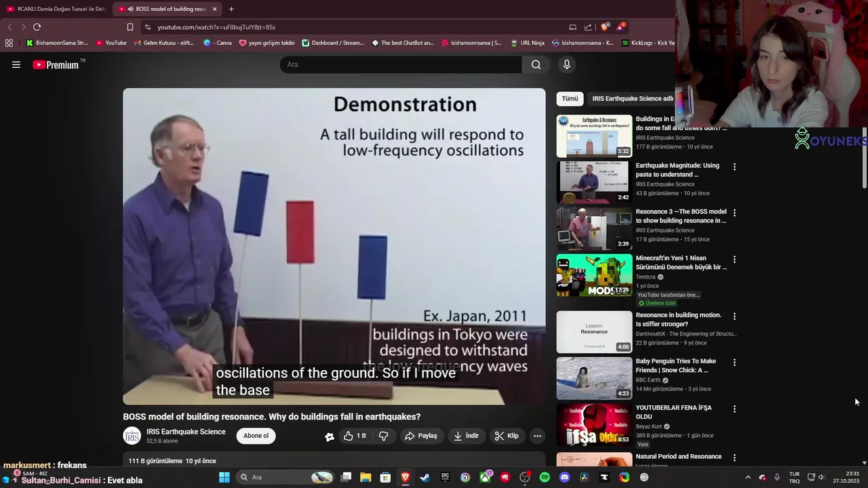The height and width of the screenshot is (488, 868).
Task: Open 'Buildings in Earthquakes' 5:32 thumbnail
Action: [x=594, y=136]
